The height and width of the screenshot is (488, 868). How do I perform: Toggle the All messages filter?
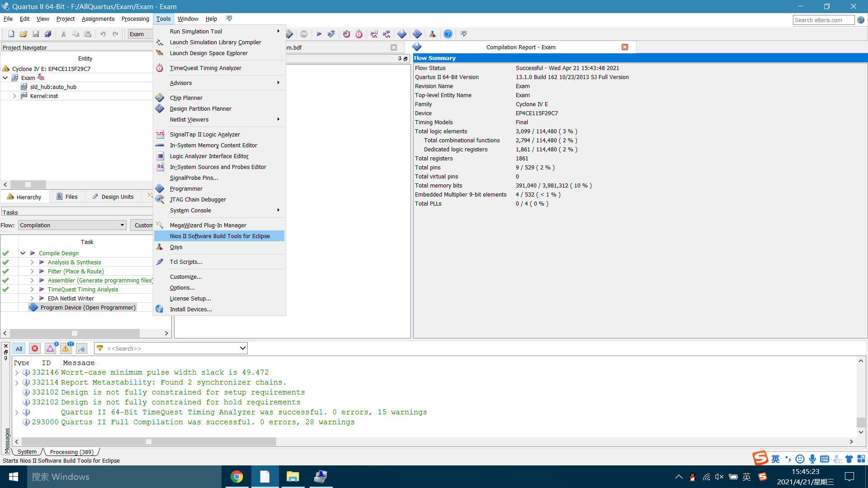(19, 348)
